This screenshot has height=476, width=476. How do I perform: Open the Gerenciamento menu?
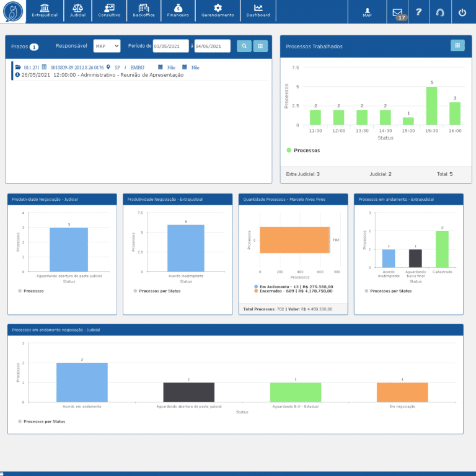pos(218,11)
